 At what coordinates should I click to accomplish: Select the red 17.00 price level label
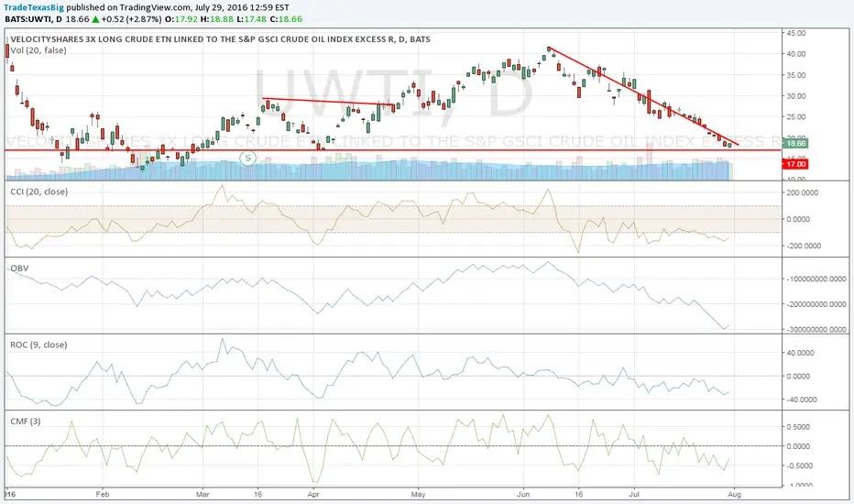tap(795, 164)
